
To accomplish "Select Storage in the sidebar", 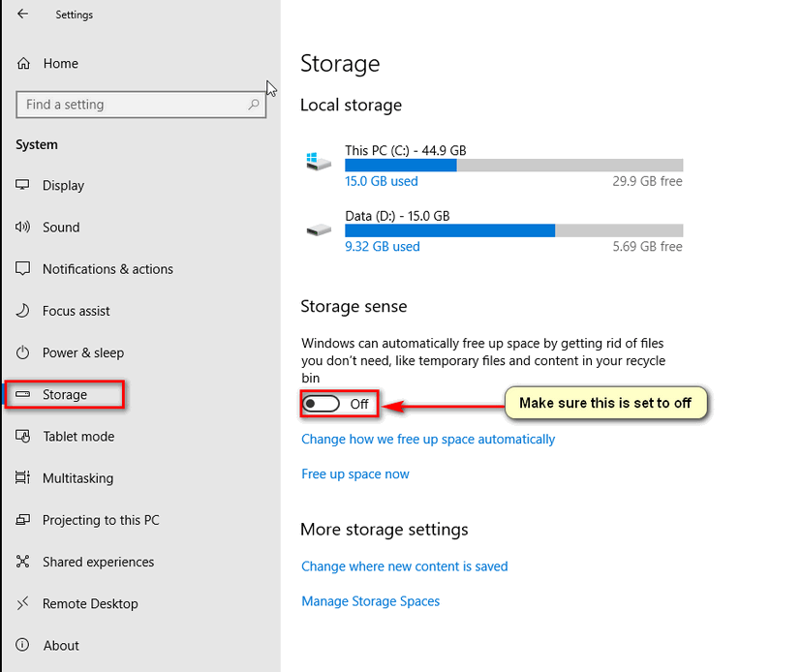I will tap(64, 394).
